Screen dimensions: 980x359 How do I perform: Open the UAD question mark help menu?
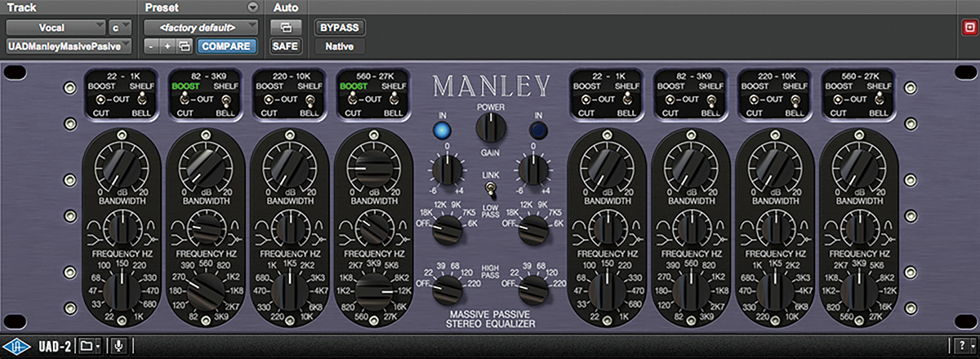964,347
